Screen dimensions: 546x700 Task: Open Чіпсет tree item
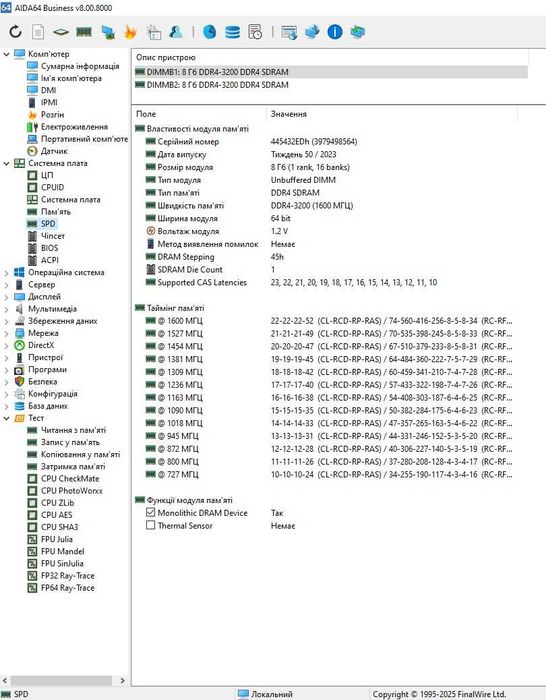(x=53, y=236)
